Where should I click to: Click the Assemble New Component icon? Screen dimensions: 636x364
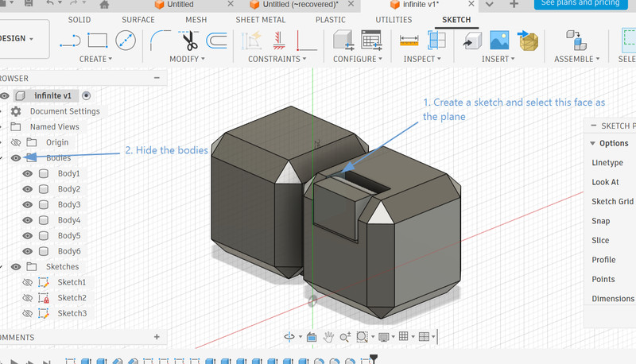576,41
